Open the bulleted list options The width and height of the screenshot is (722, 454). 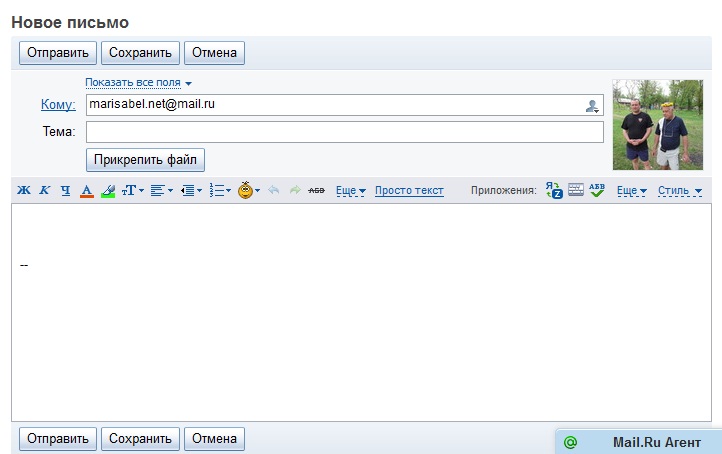(x=220, y=190)
